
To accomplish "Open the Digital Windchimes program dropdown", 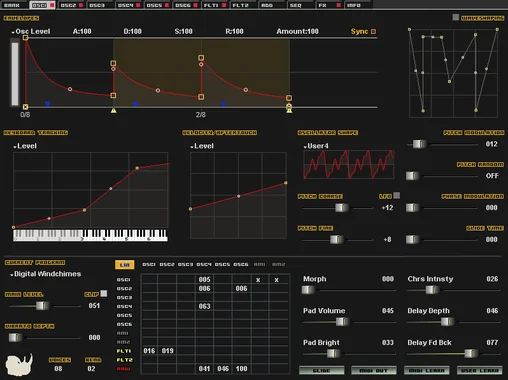I will tap(45, 274).
